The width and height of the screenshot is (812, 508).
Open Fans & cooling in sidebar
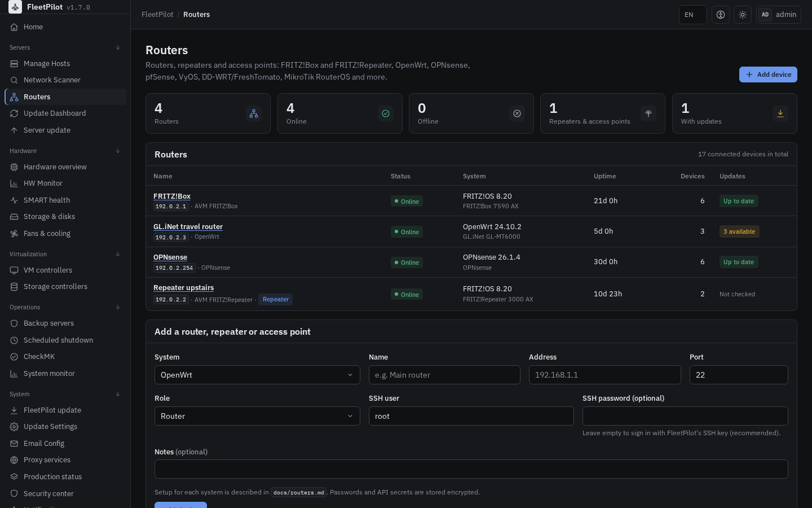[x=65, y=234]
